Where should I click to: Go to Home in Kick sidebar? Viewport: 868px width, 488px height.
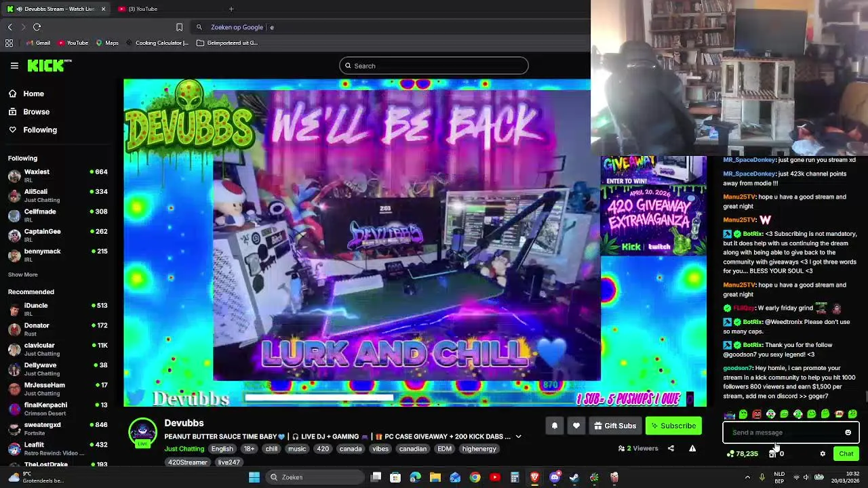(27, 94)
